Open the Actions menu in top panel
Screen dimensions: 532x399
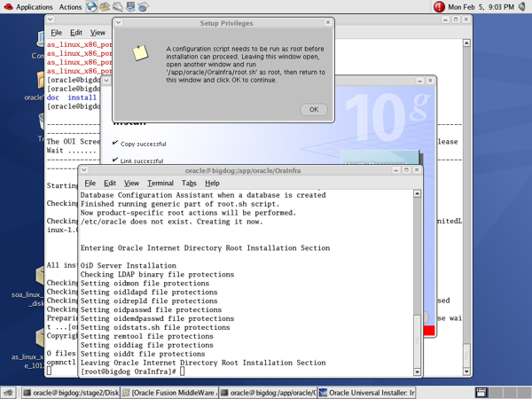coord(70,7)
